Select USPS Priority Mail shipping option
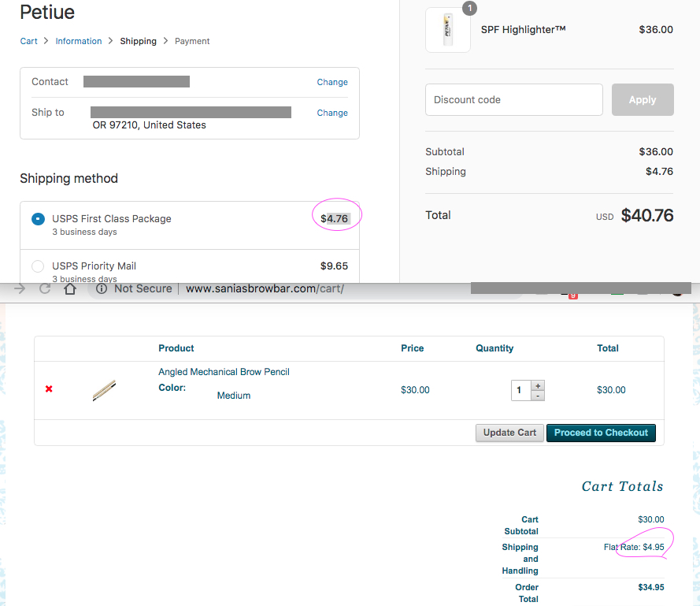The image size is (700, 606). coord(38,266)
